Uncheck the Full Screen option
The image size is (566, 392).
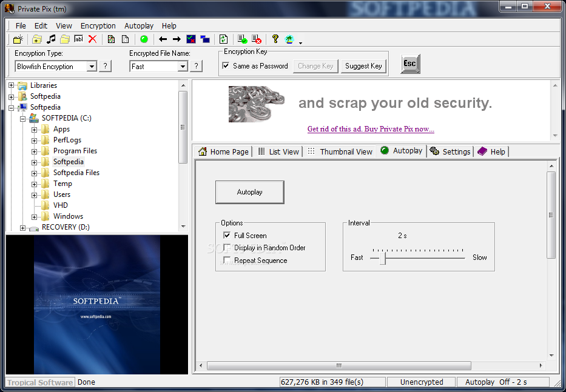pyautogui.click(x=227, y=236)
